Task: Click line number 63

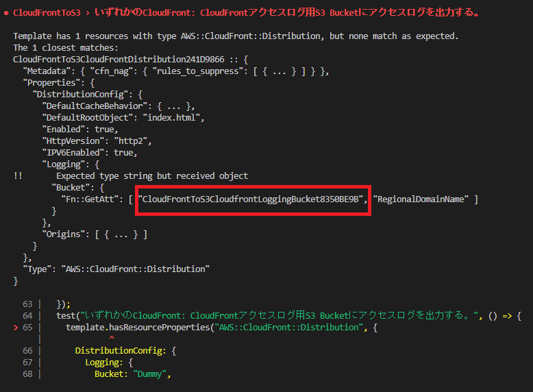Action: tap(27, 304)
